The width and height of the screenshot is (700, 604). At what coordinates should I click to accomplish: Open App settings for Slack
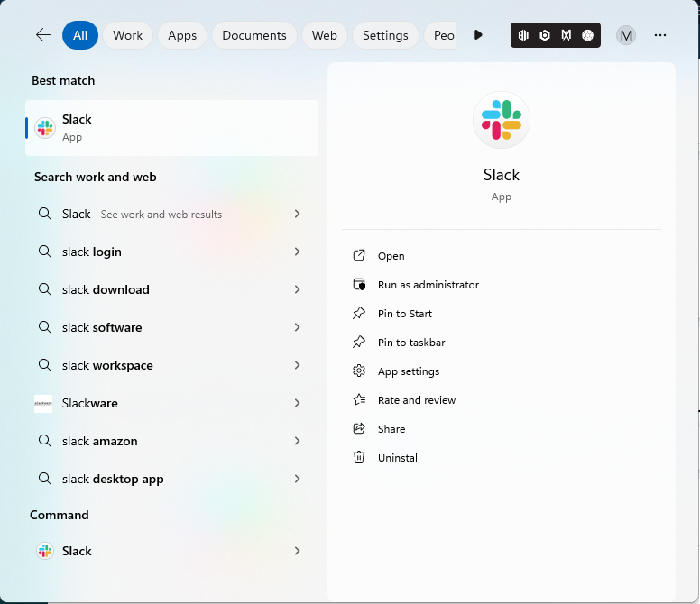coord(409,371)
